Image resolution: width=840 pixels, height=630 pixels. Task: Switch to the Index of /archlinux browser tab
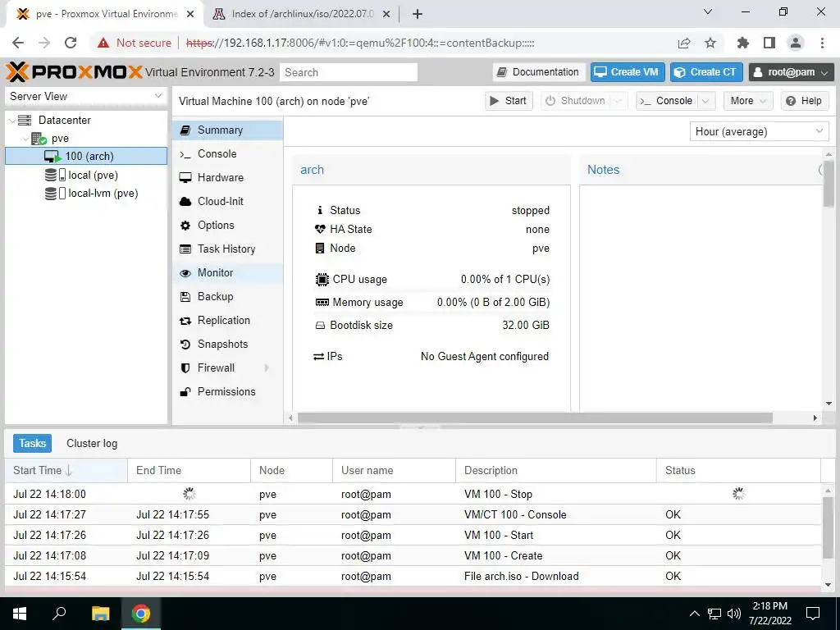pyautogui.click(x=302, y=14)
